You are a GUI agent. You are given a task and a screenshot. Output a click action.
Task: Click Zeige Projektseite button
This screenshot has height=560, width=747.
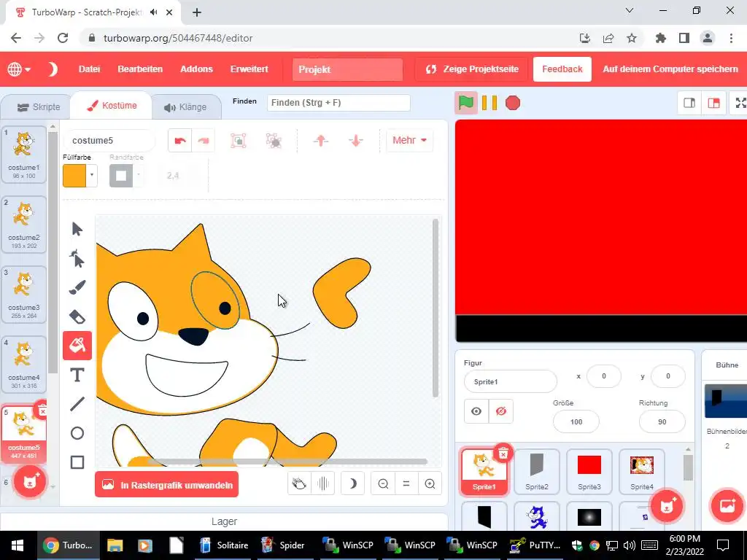click(x=472, y=69)
